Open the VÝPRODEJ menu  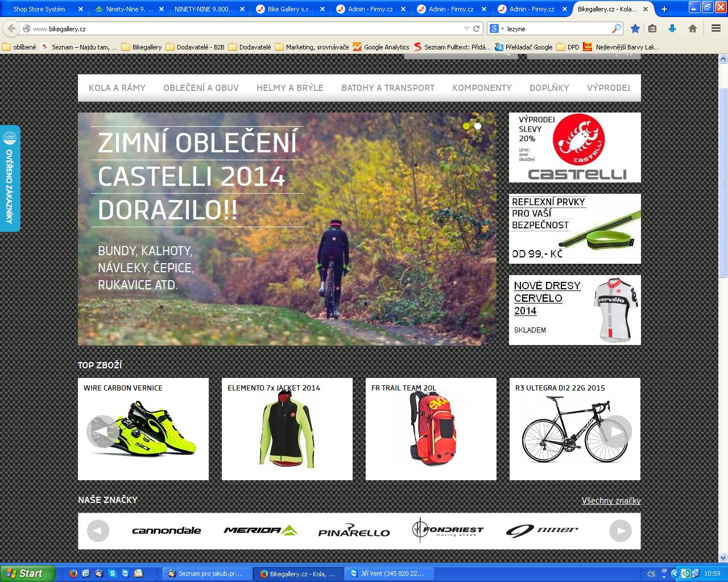click(x=609, y=88)
